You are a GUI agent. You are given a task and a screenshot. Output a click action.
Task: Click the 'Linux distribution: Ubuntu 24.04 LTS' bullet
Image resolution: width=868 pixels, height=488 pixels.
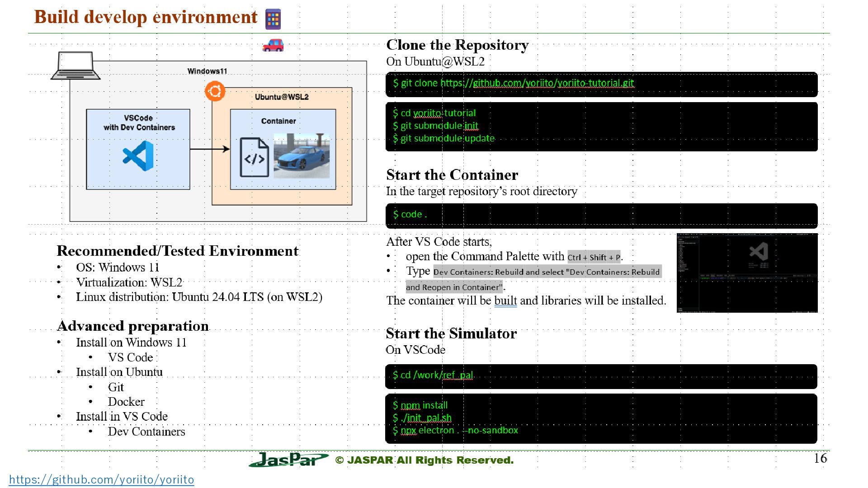click(199, 297)
